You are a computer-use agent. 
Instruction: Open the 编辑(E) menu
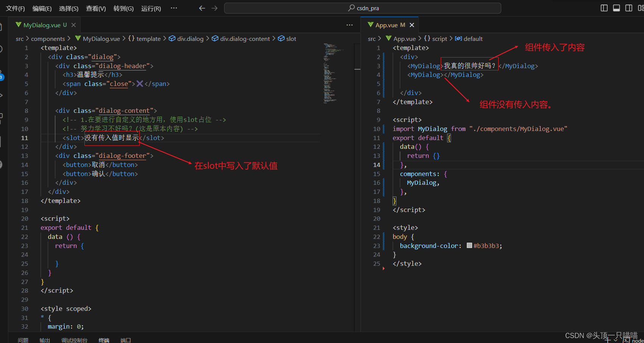pyautogui.click(x=42, y=8)
